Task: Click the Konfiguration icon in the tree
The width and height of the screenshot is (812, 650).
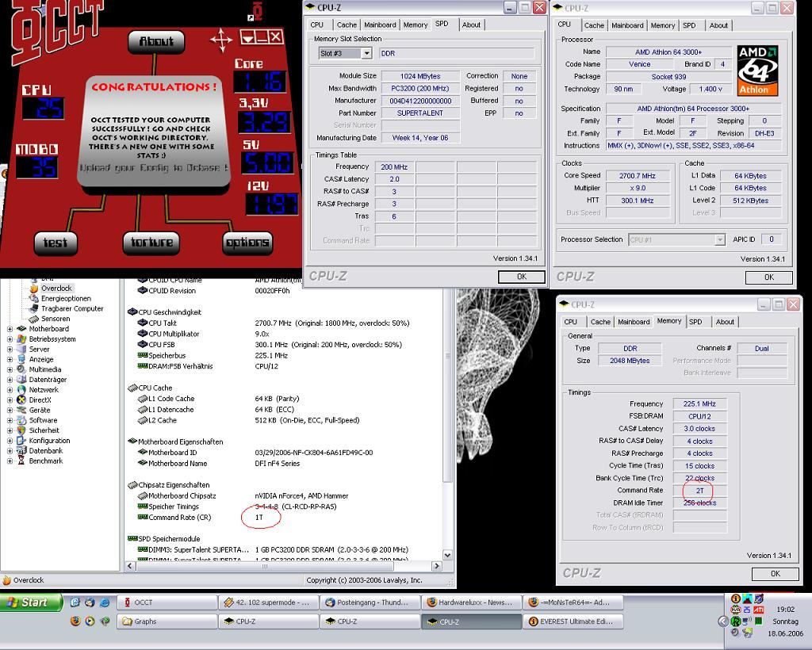Action: tap(21, 441)
